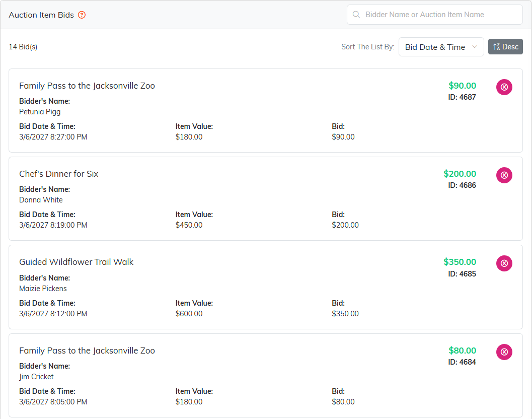Click the ID: 4685 label
532x419 pixels.
point(462,274)
